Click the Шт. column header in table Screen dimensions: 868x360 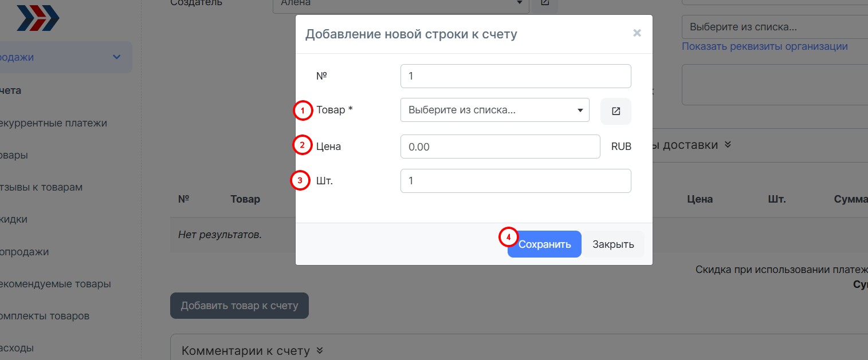(x=776, y=199)
